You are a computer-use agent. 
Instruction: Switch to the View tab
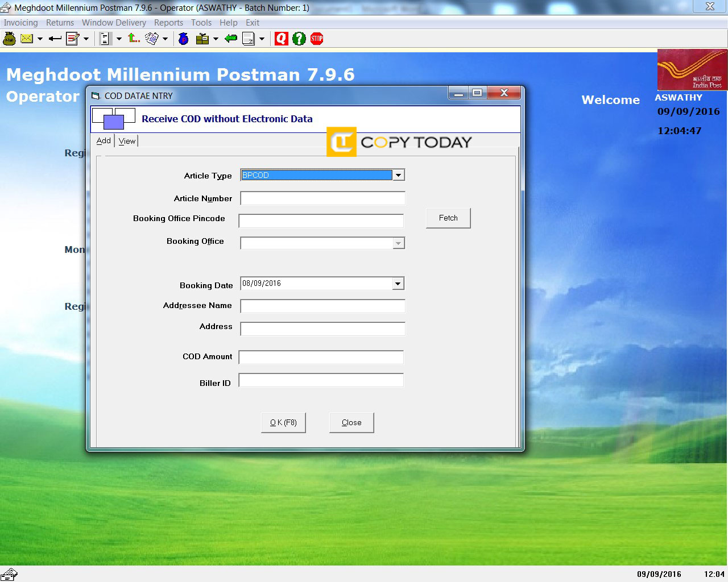[x=127, y=141]
